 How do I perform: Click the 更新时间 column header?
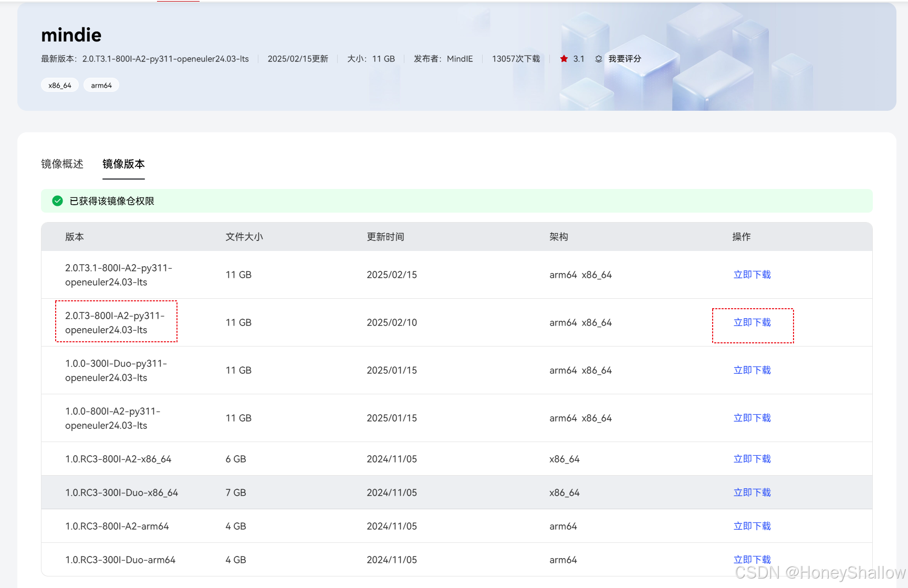tap(385, 237)
